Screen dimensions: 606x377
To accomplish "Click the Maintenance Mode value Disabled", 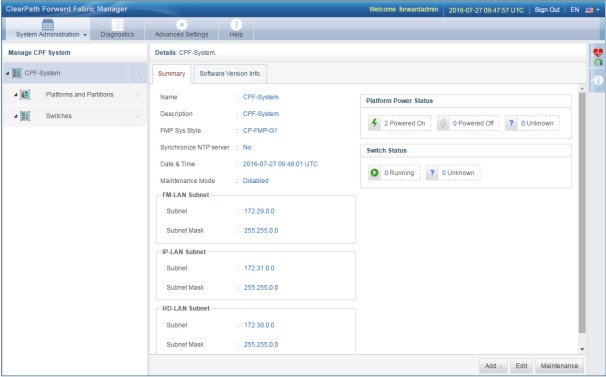I will click(255, 181).
